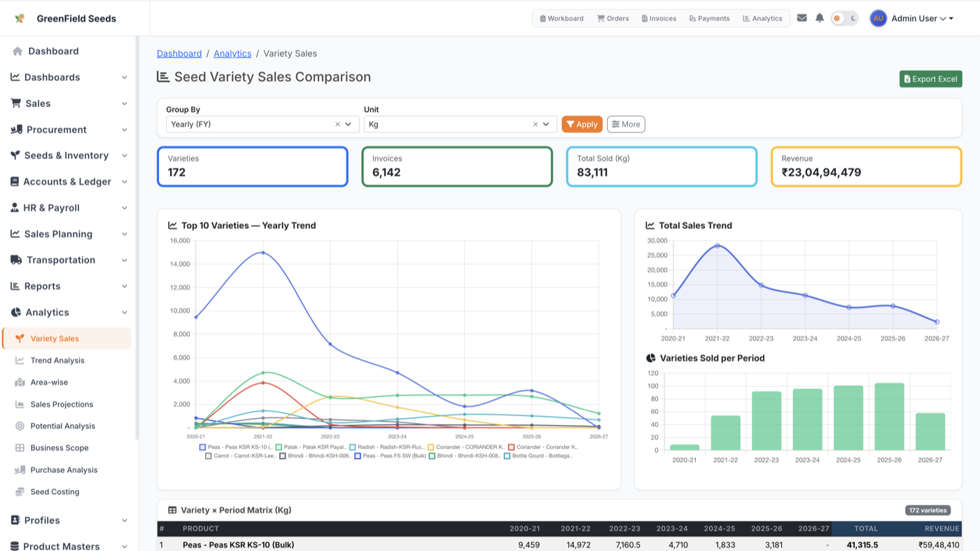
Task: Click the Seeds & Inventory sprout icon
Action: coord(15,155)
